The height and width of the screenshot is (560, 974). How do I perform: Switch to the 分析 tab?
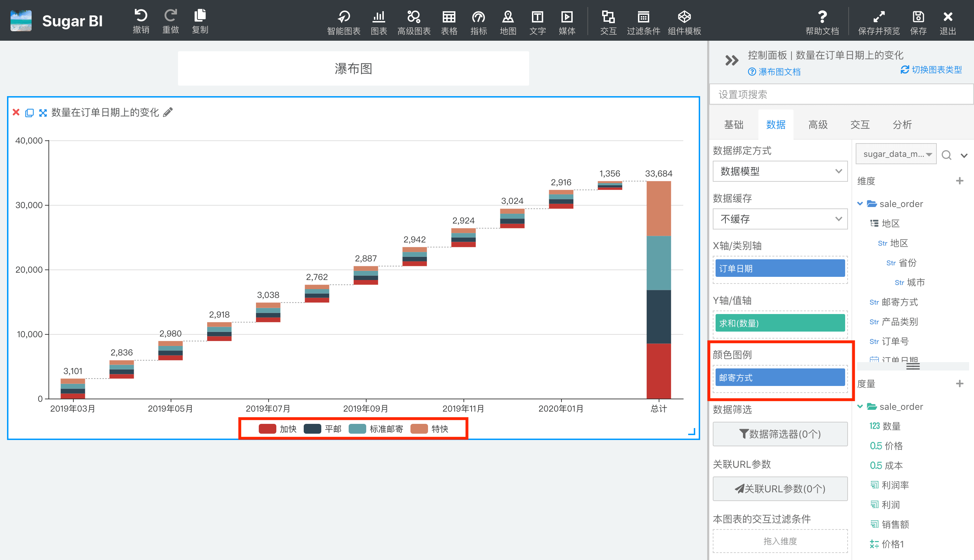pos(902,125)
